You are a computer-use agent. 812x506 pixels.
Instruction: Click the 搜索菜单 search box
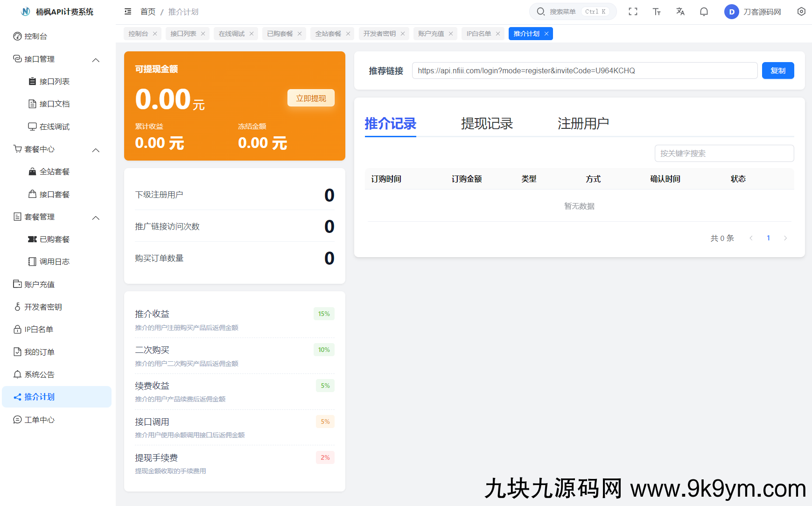pyautogui.click(x=572, y=12)
